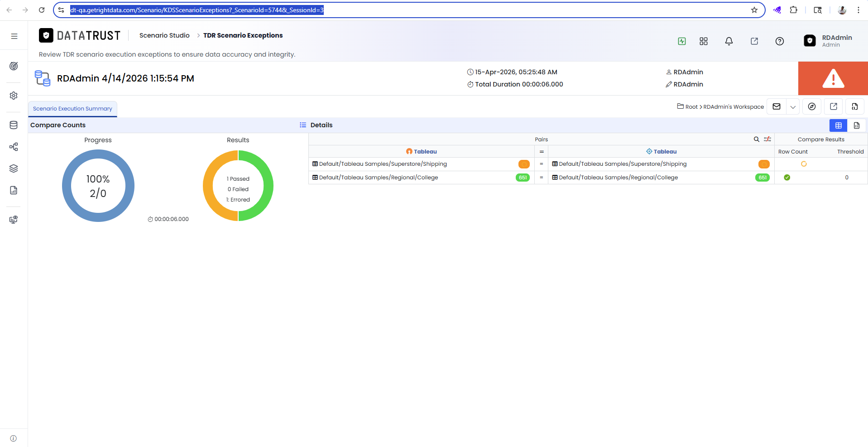Click source 651 count badge
The height and width of the screenshot is (447, 868).
[523, 178]
